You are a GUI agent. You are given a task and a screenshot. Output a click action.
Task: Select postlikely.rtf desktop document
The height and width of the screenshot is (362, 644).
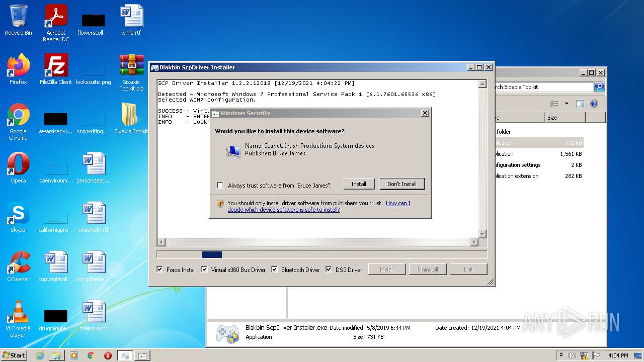coord(94,217)
